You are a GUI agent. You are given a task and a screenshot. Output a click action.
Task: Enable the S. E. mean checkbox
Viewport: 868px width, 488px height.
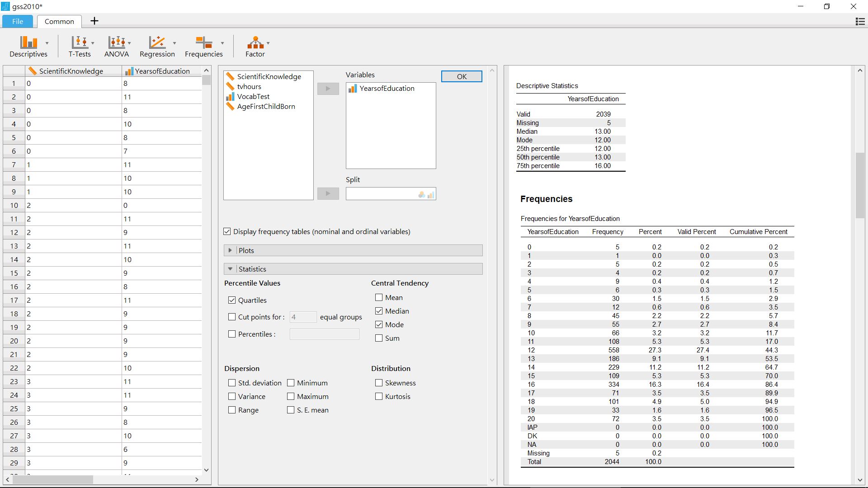[291, 410]
